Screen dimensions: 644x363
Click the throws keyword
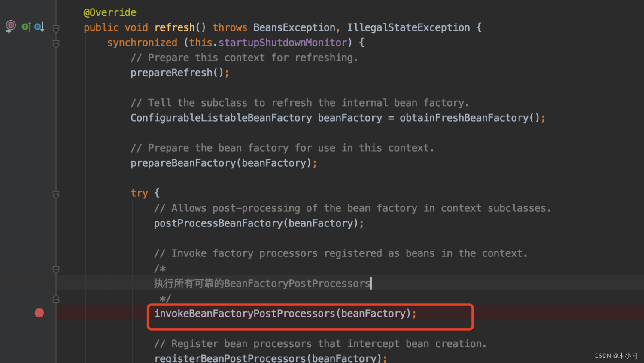coord(230,27)
